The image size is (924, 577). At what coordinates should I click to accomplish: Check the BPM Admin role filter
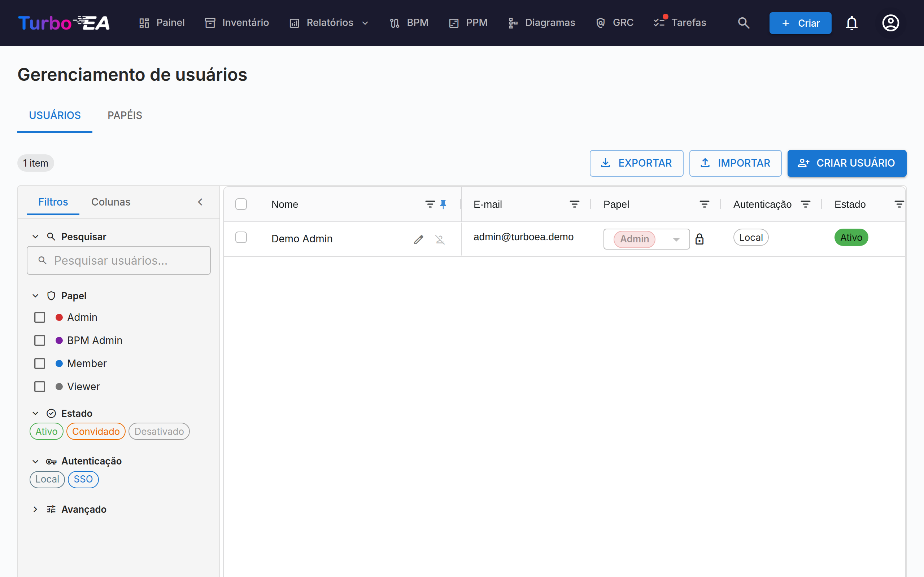[x=40, y=340]
